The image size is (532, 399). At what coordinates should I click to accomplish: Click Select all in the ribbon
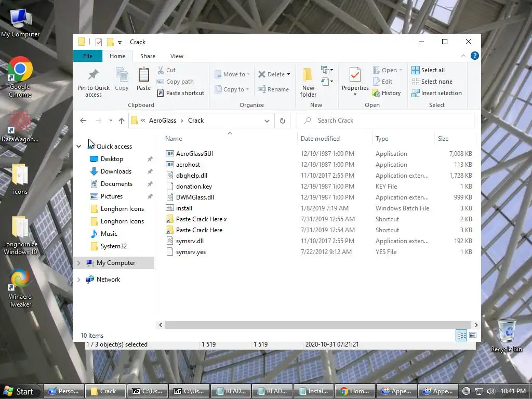[x=428, y=70]
